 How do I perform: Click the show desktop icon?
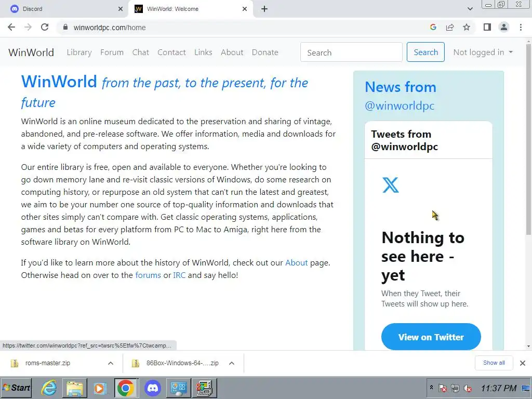point(526,388)
